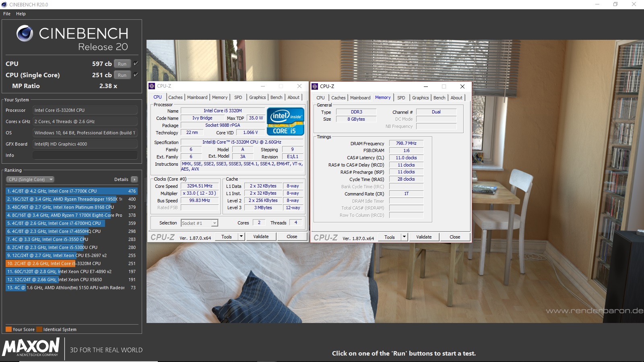Click the MAXON logo

click(31, 347)
